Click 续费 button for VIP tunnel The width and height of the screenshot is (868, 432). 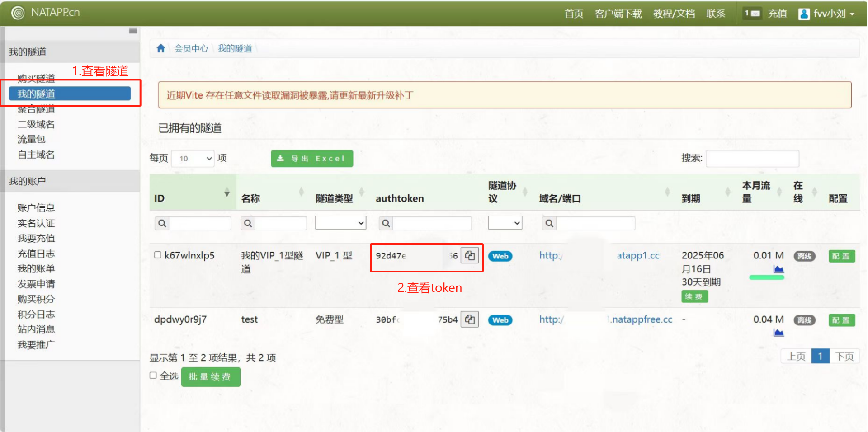[x=694, y=296]
